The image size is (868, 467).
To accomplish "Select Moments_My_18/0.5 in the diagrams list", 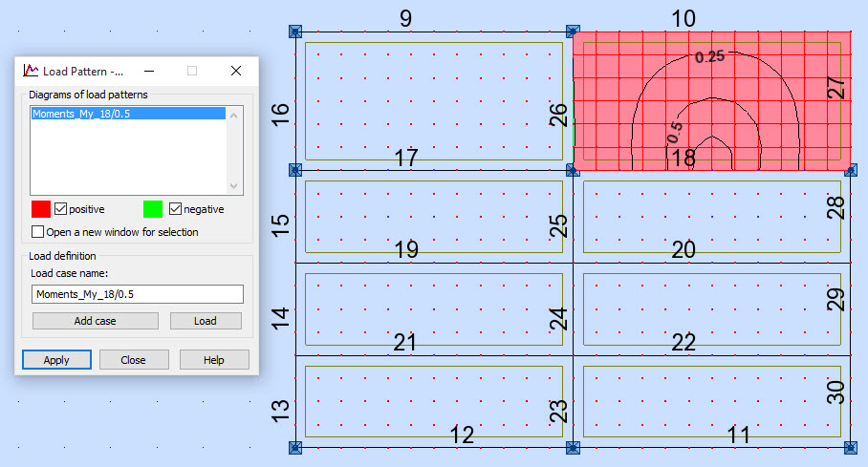I will pyautogui.click(x=128, y=114).
